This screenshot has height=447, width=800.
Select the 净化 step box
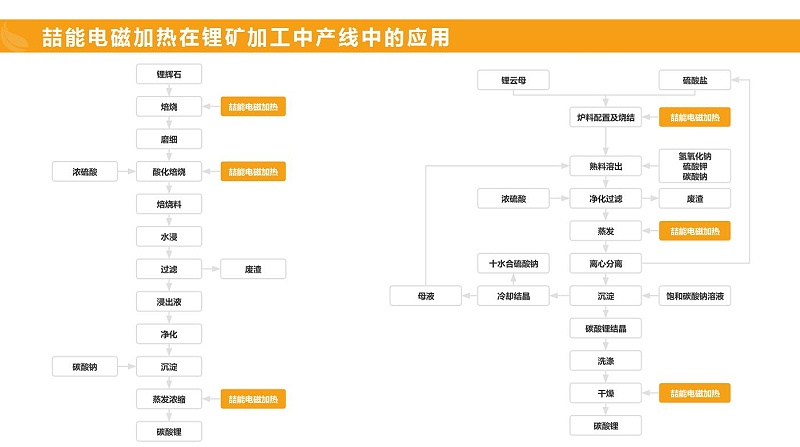(x=168, y=334)
